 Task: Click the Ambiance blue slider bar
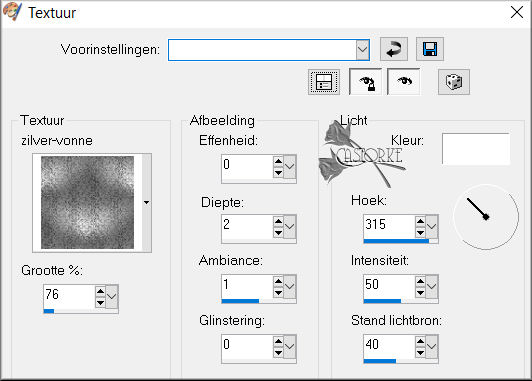click(240, 301)
